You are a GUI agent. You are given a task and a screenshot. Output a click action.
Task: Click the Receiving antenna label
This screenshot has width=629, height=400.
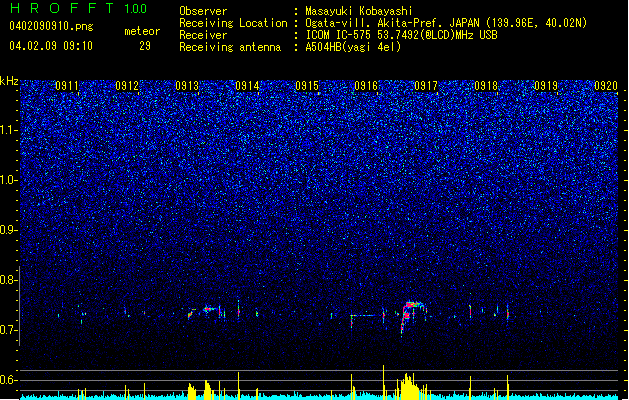230,47
